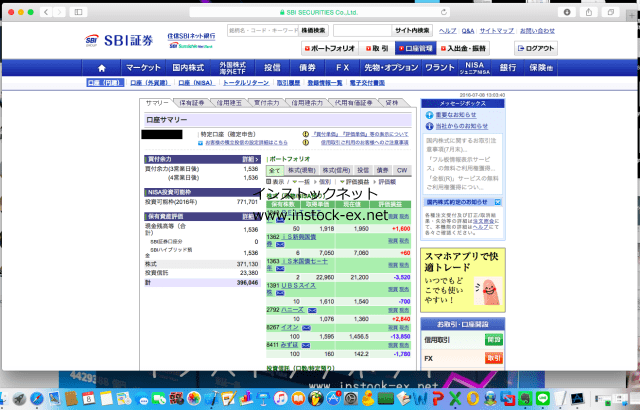
Task: Open 入出金・振替 menu button
Action: [463, 48]
